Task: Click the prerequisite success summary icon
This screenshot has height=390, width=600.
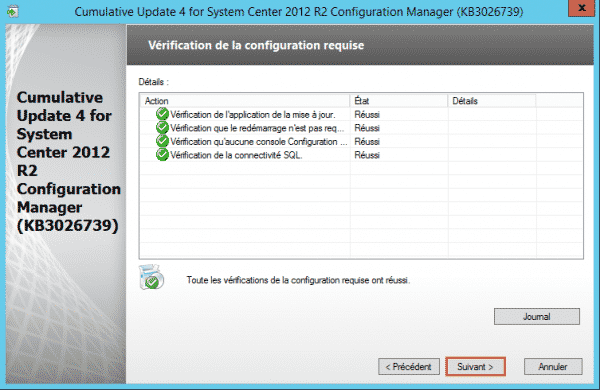Action: (152, 277)
